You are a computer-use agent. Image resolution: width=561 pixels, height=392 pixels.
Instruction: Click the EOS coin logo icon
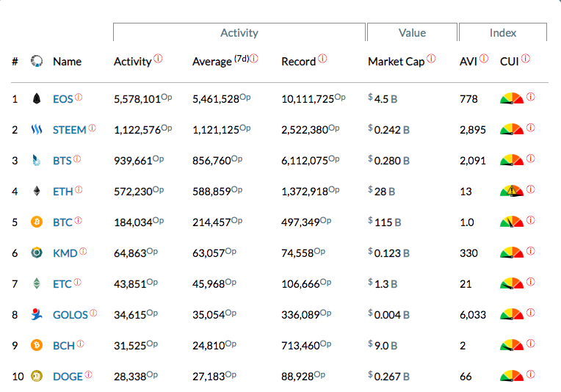tap(37, 98)
